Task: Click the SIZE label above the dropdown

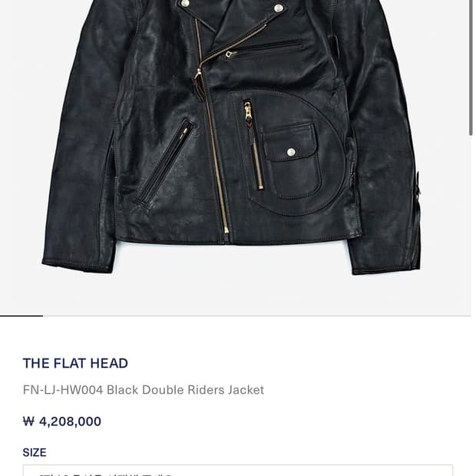Action: point(35,452)
